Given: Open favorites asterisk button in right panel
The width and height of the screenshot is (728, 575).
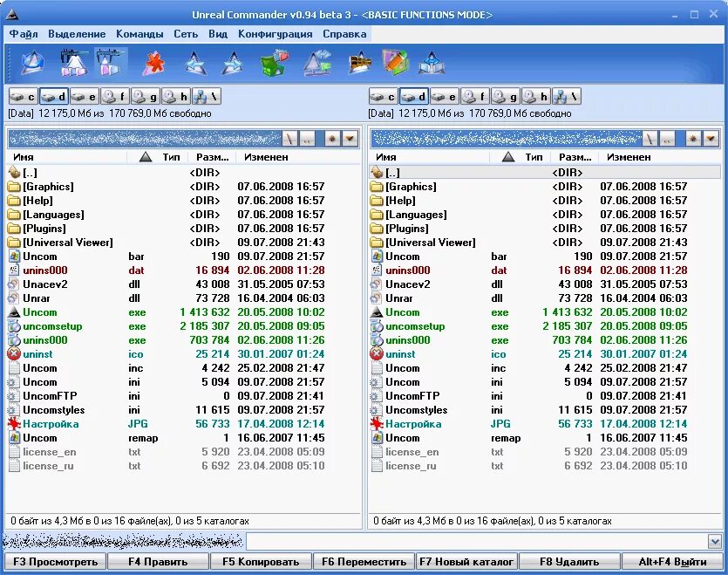Looking at the screenshot, I should point(693,139).
